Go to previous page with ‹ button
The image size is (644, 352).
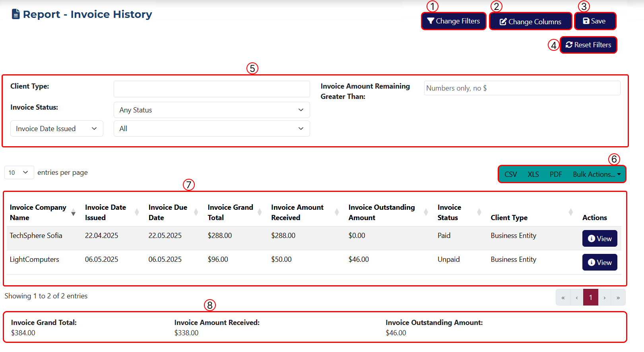click(x=576, y=298)
